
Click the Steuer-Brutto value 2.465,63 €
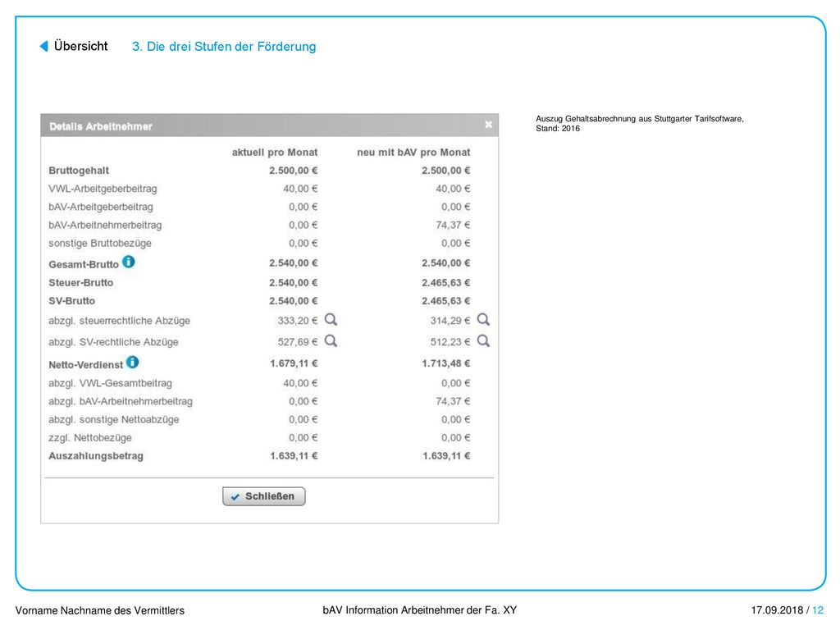coord(445,282)
